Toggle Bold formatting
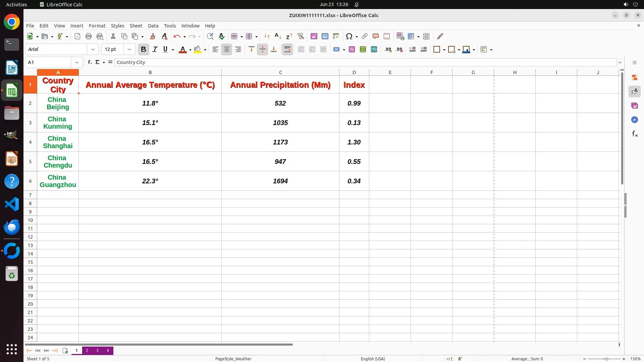This screenshot has width=644, height=362. 144,50
